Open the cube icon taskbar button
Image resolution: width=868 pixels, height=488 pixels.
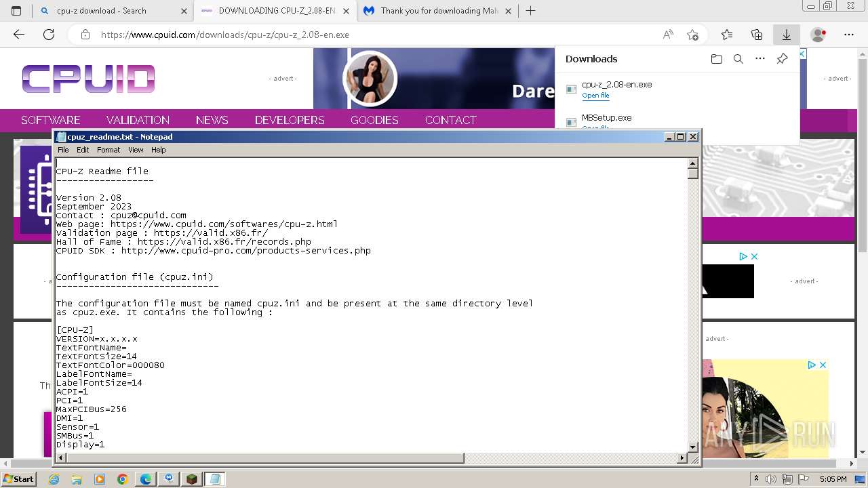pos(192,479)
